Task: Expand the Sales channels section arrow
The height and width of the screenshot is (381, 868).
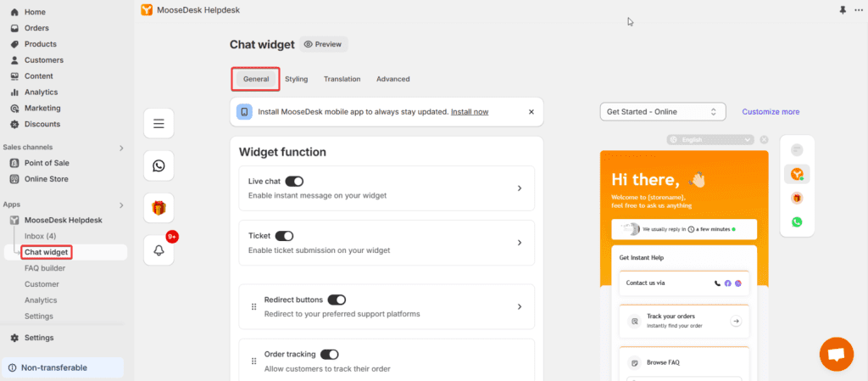Action: (121, 148)
